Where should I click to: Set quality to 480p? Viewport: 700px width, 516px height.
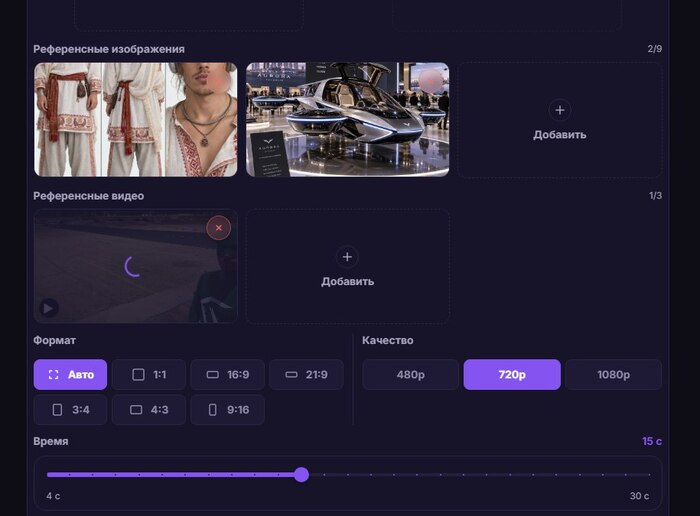[x=411, y=375]
